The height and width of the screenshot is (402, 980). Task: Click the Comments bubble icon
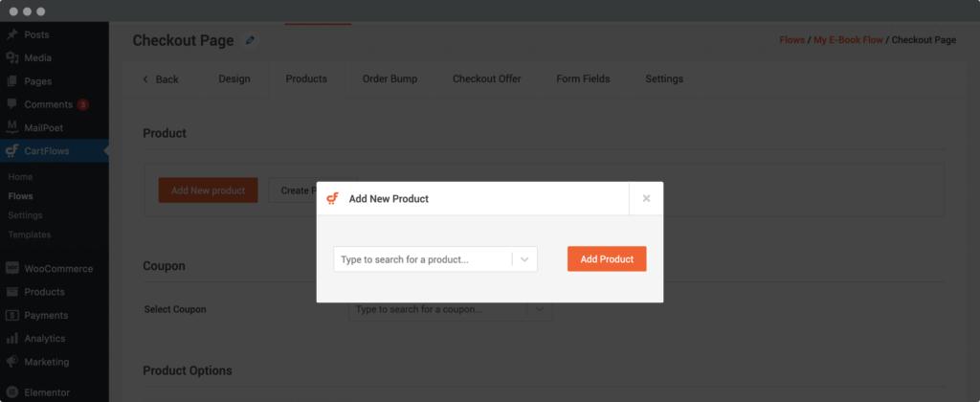(x=11, y=104)
